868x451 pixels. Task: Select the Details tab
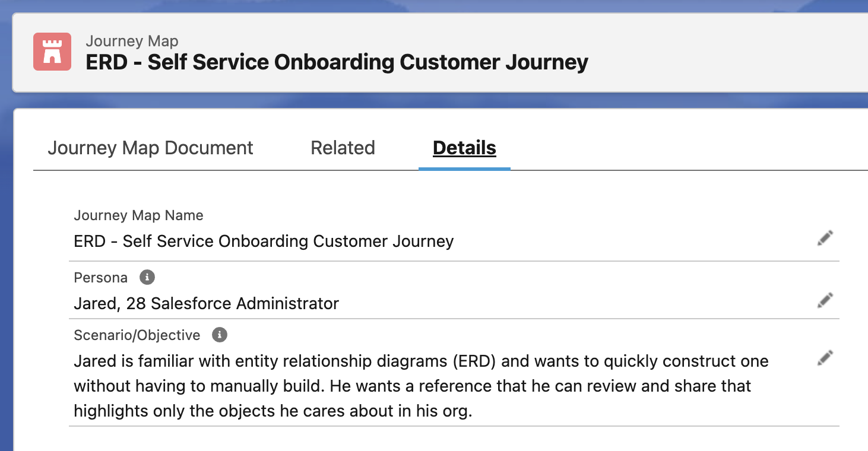pos(464,148)
